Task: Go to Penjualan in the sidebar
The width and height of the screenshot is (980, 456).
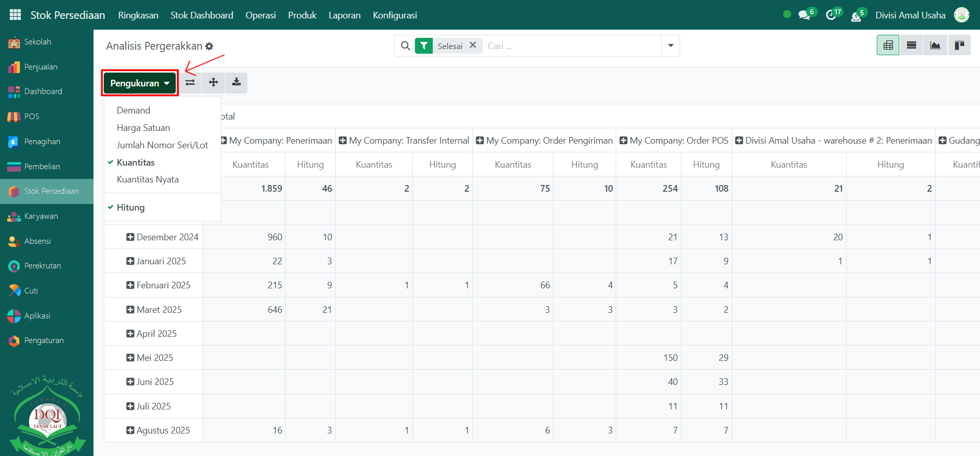Action: coord(40,67)
